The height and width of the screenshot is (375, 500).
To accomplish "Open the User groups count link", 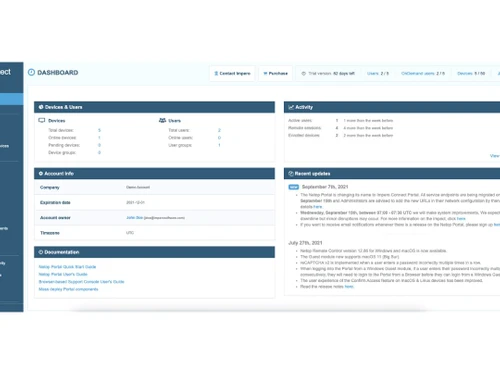I will click(219, 145).
